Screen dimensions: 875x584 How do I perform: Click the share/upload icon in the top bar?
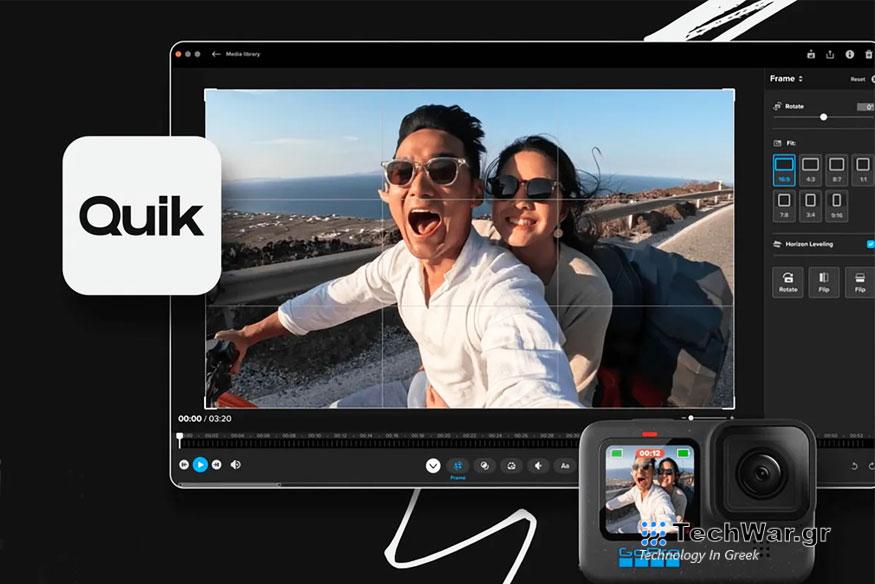829,54
